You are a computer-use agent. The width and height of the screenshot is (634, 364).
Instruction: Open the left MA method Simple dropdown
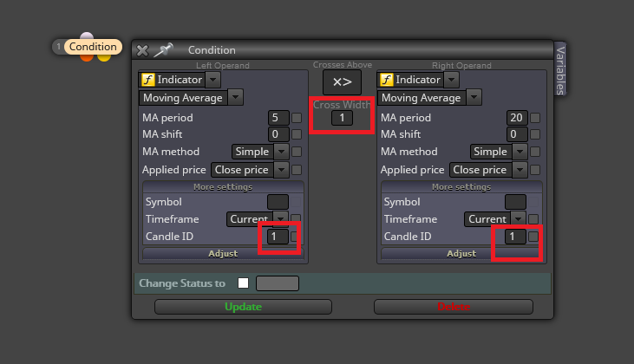point(260,152)
